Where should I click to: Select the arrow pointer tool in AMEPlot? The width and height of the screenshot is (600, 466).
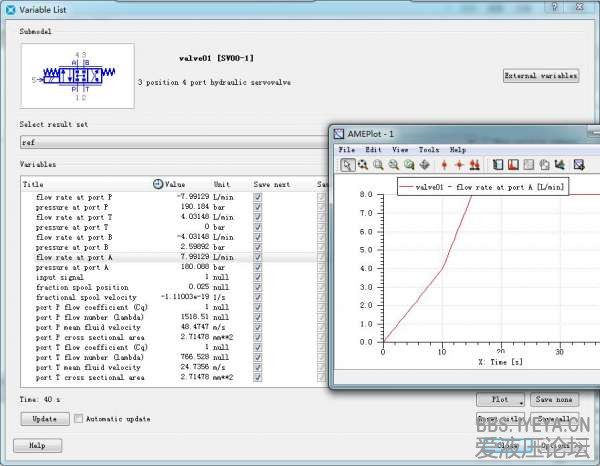coord(346,165)
